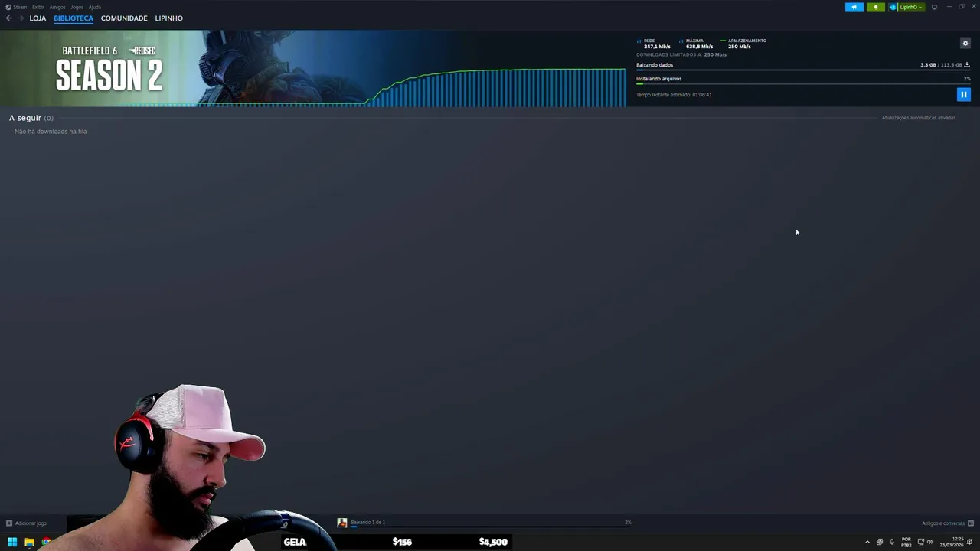The image size is (980, 551).
Task: Click Adicionar jogo button
Action: pyautogui.click(x=27, y=523)
